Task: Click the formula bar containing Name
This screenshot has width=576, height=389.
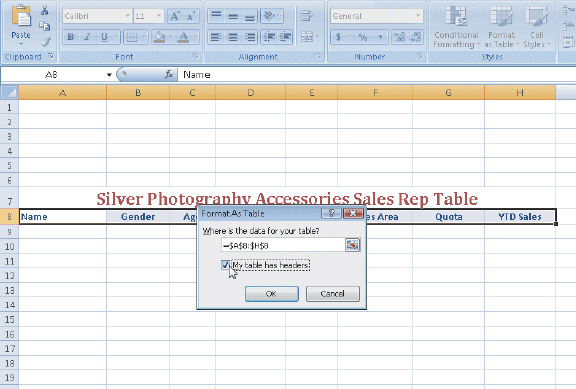Action: 377,75
